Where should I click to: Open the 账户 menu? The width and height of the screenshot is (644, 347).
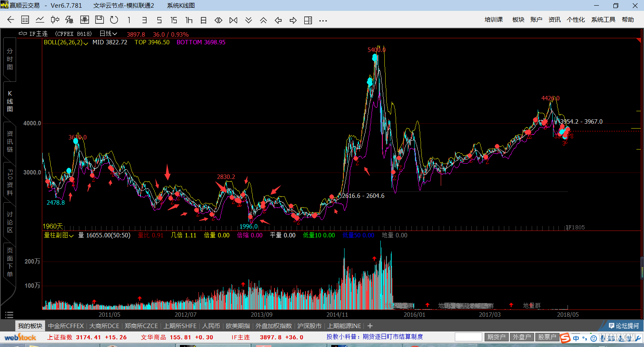[x=536, y=20]
